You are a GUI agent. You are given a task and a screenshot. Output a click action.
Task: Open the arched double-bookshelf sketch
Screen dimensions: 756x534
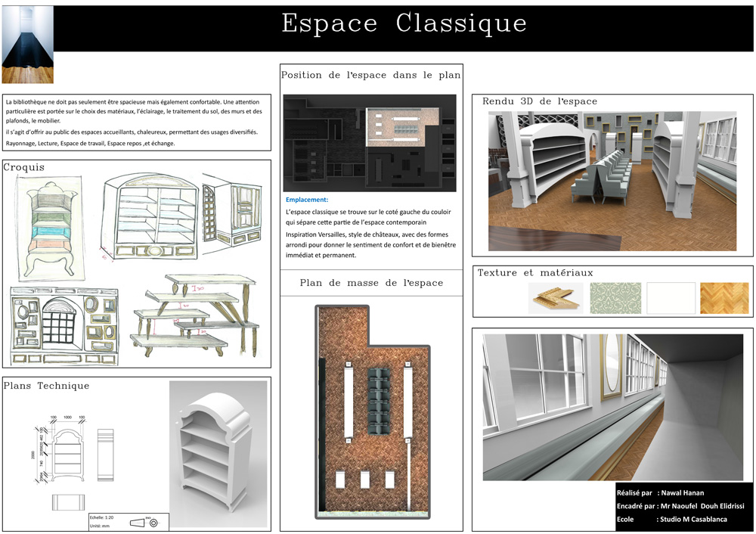150,217
